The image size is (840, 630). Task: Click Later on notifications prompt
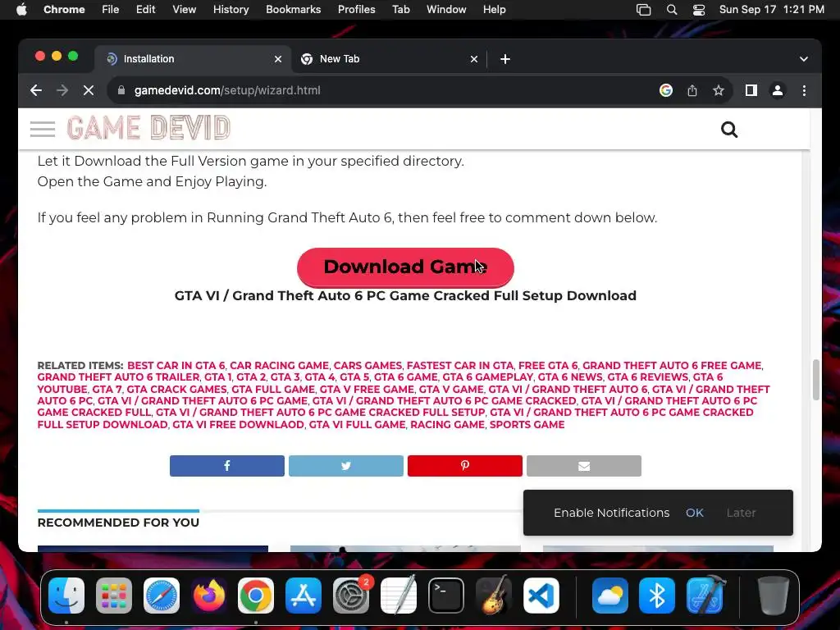coord(741,513)
